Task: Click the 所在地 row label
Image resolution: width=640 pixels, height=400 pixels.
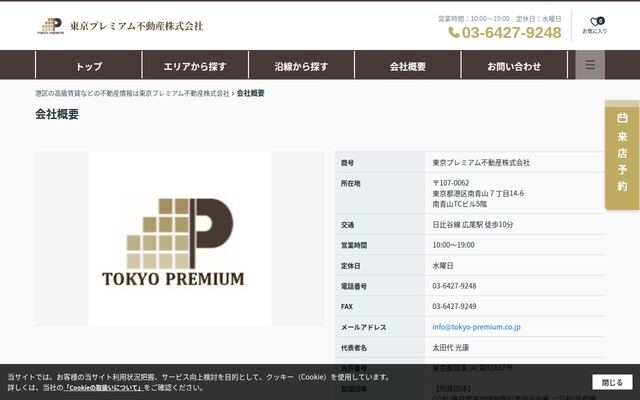Action: [x=351, y=183]
